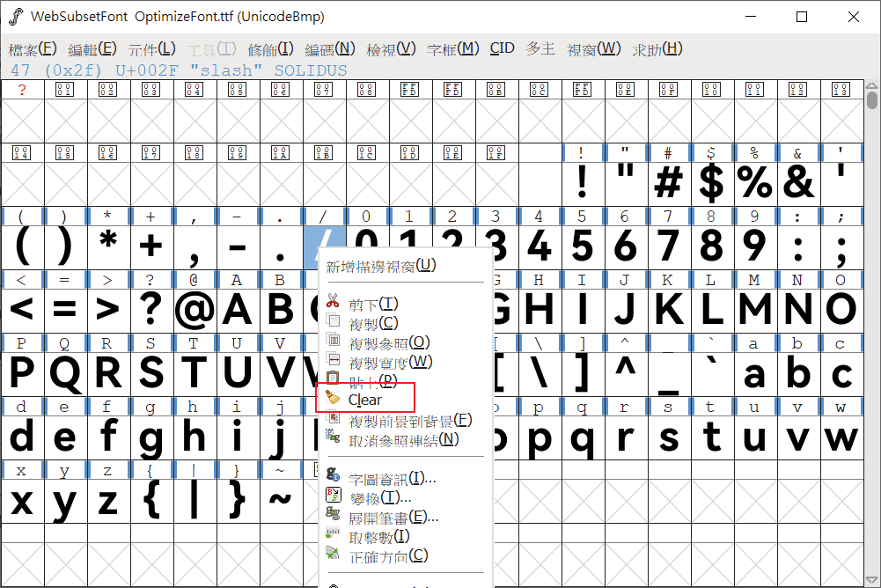Click the scissors icon for Cut
881x588 pixels.
pyautogui.click(x=333, y=302)
